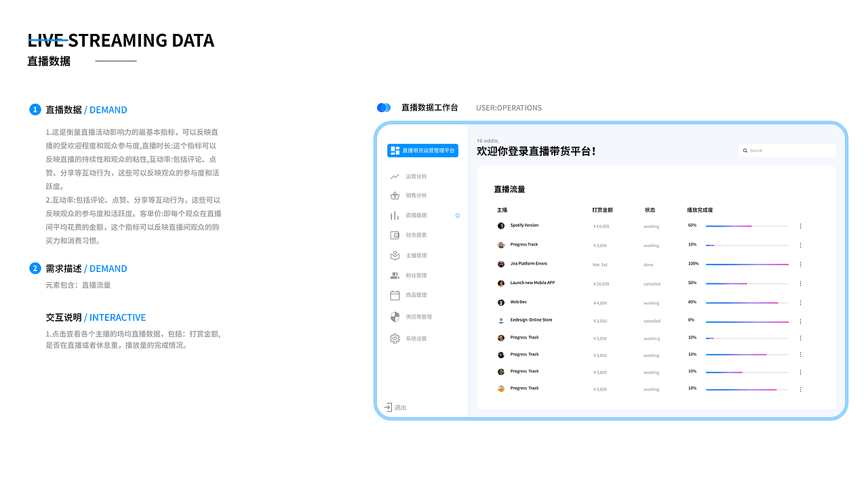The height and width of the screenshot is (489, 868).
Task: Click the 打赏金额 column header
Action: pyautogui.click(x=602, y=210)
